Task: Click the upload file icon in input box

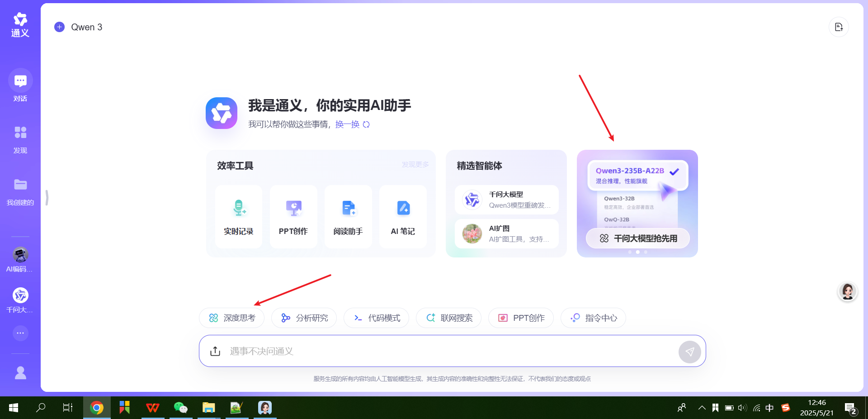Action: [x=215, y=351]
